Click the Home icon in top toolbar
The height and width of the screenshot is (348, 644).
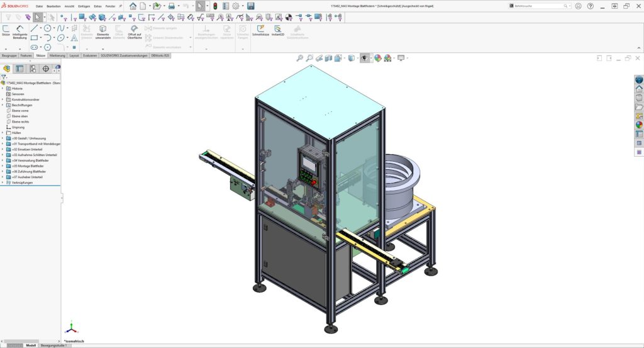click(133, 6)
